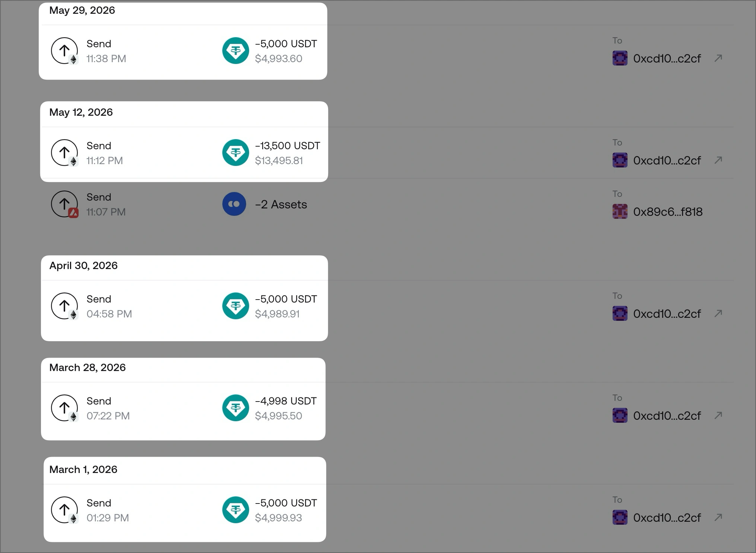Click the Send arrow icon for May 29 transaction

coord(64,51)
